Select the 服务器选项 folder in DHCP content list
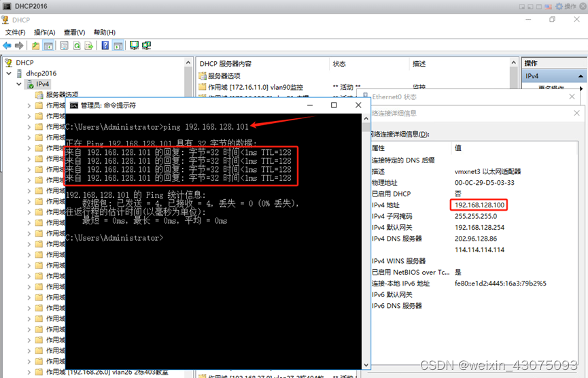The width and height of the screenshot is (588, 378). click(224, 75)
